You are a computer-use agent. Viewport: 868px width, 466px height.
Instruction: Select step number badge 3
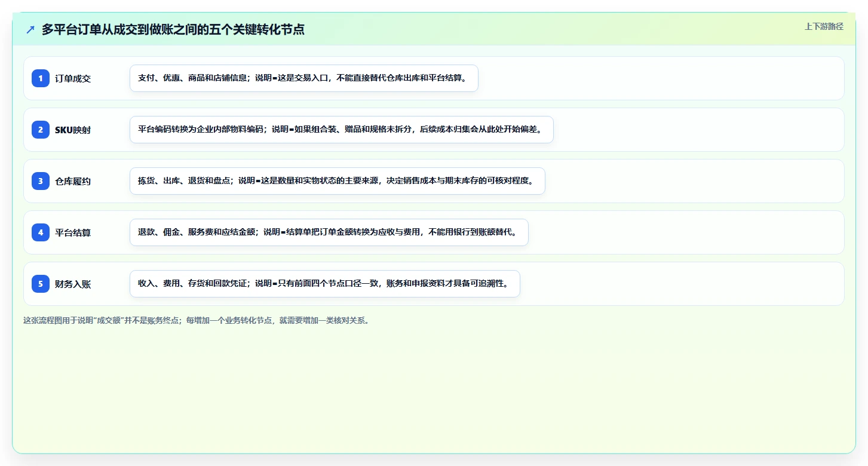(41, 181)
